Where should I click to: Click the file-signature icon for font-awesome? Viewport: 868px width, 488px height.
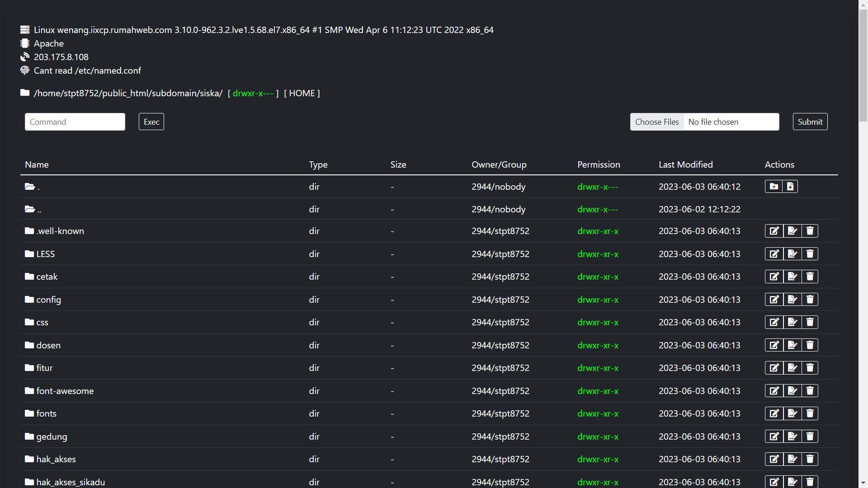click(792, 391)
